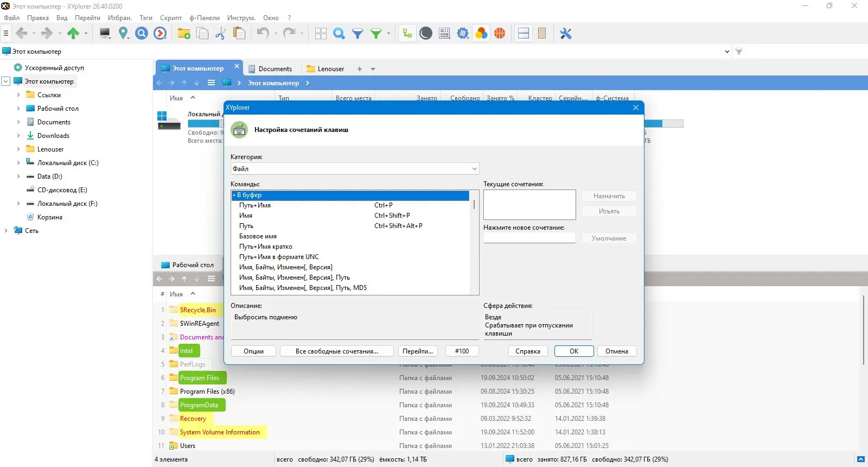
Task: Click the Hotlist location pin icon
Action: pos(124,34)
